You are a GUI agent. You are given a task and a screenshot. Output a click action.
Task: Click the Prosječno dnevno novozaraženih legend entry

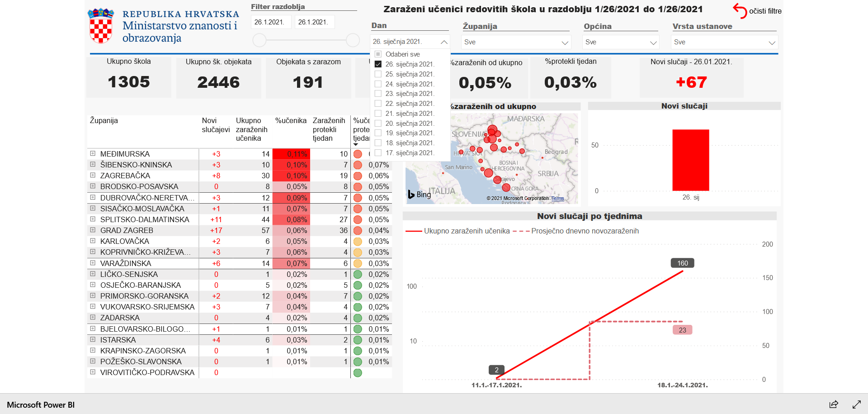tap(576, 231)
